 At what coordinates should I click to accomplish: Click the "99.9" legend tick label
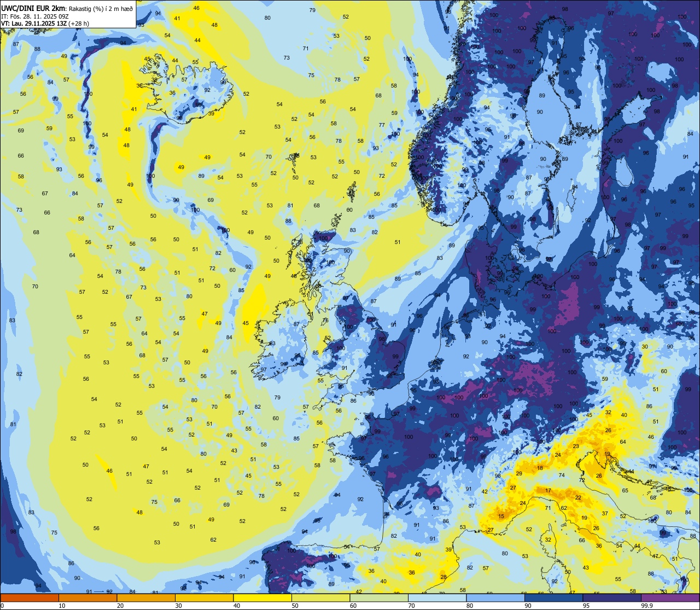coord(647,606)
